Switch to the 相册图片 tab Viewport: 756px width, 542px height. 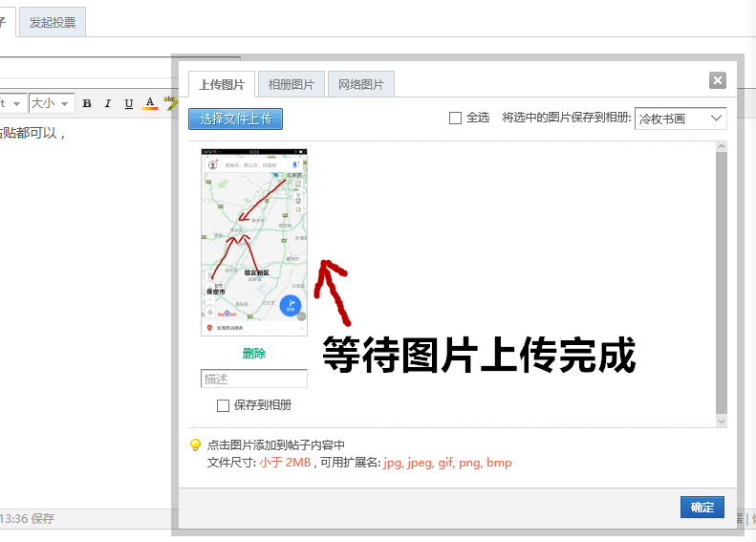point(292,84)
